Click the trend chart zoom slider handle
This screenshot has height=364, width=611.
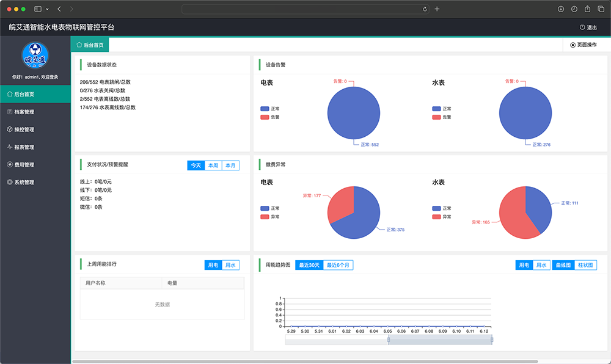tap(388, 340)
